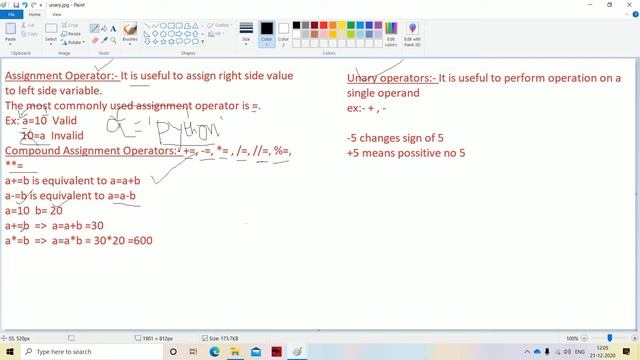Choose the Oval shape

163,26
